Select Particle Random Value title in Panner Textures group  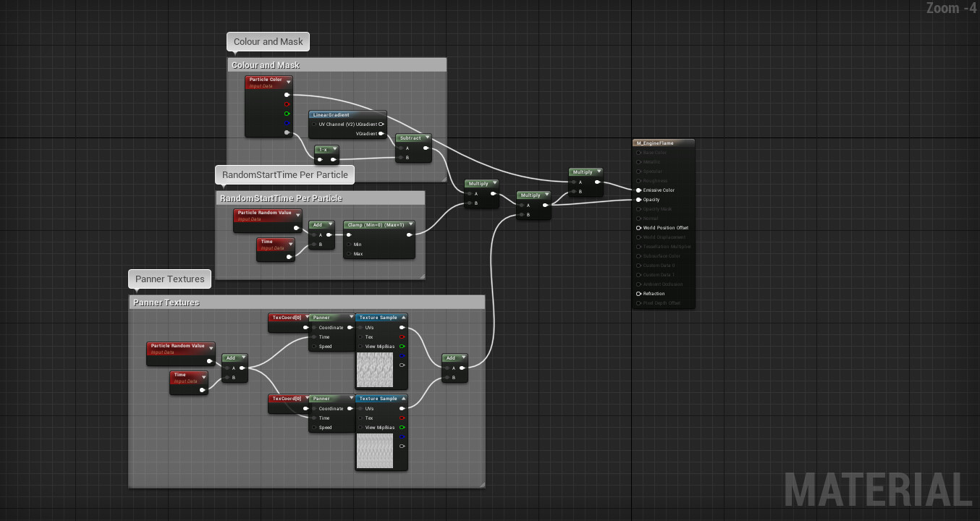(x=177, y=346)
